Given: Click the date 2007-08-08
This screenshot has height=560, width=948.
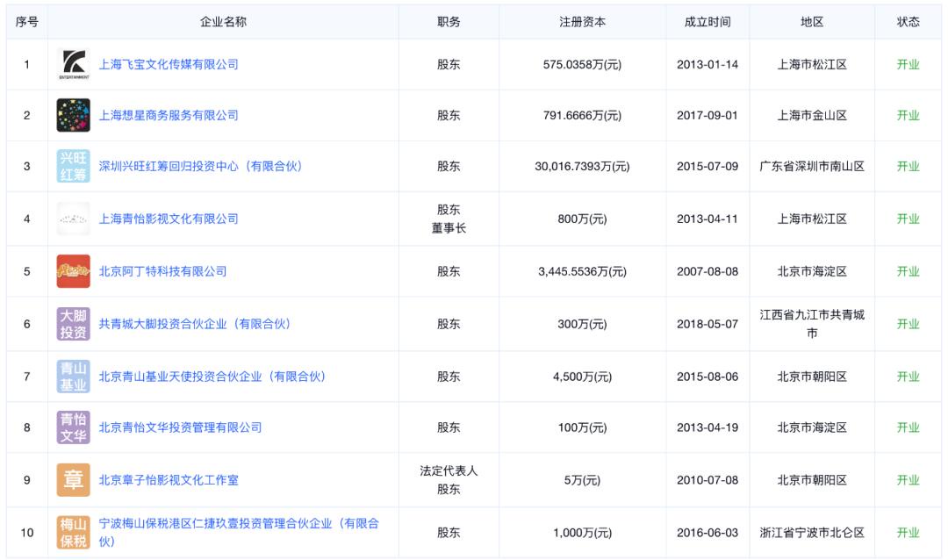Looking at the screenshot, I should pyautogui.click(x=707, y=271).
